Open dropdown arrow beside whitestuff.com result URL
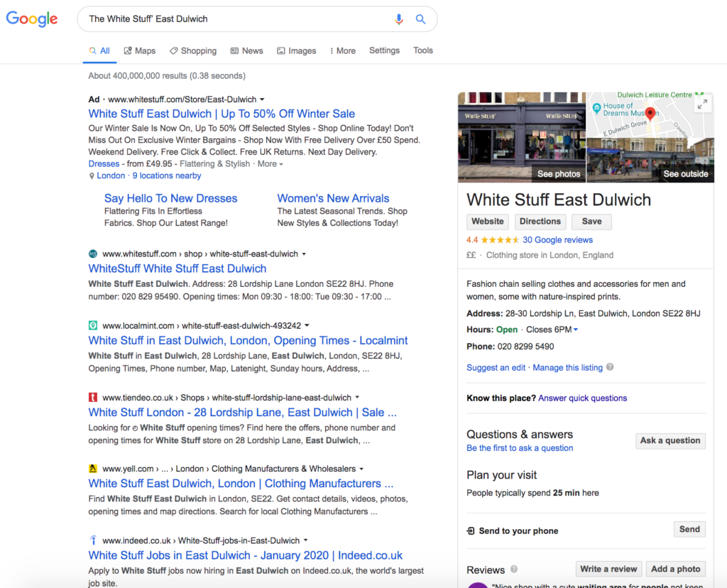 point(304,254)
